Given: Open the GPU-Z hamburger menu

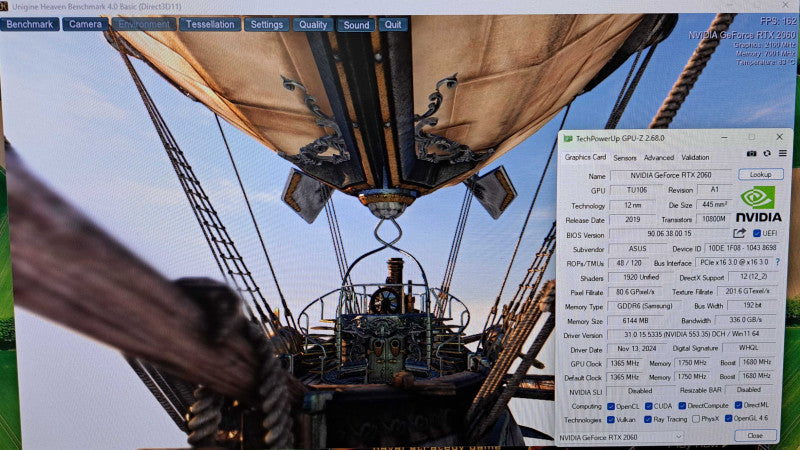Looking at the screenshot, I should click(x=783, y=153).
